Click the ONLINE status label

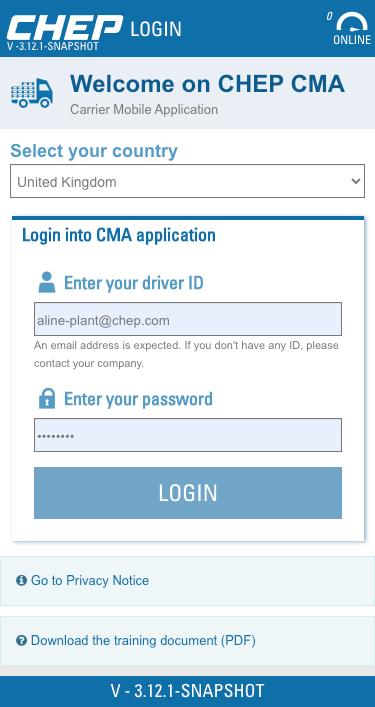[x=352, y=40]
